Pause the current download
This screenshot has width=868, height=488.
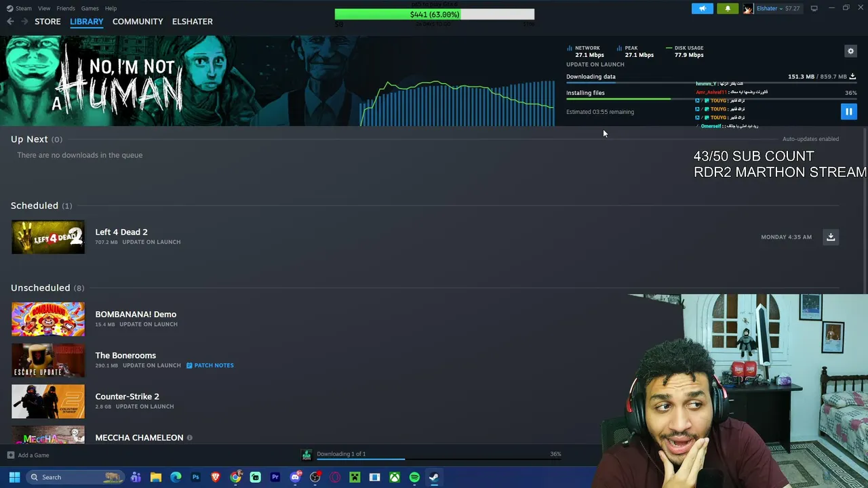[x=848, y=112]
